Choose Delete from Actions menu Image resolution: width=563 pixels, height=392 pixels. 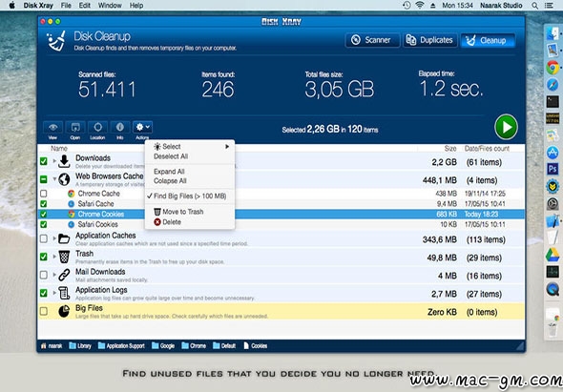(190, 222)
